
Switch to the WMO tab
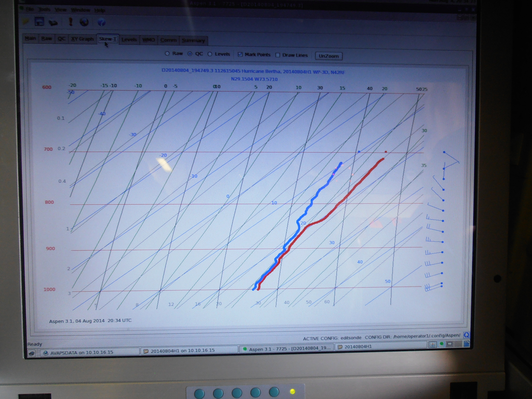point(148,40)
